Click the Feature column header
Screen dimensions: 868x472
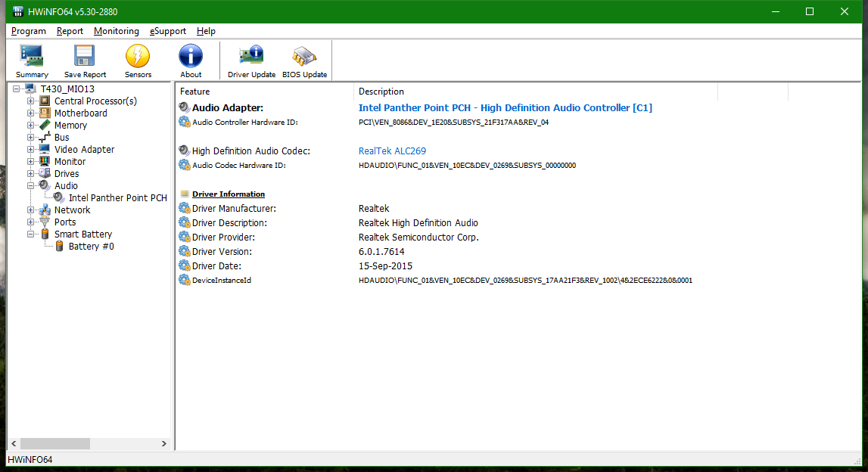[x=265, y=92]
